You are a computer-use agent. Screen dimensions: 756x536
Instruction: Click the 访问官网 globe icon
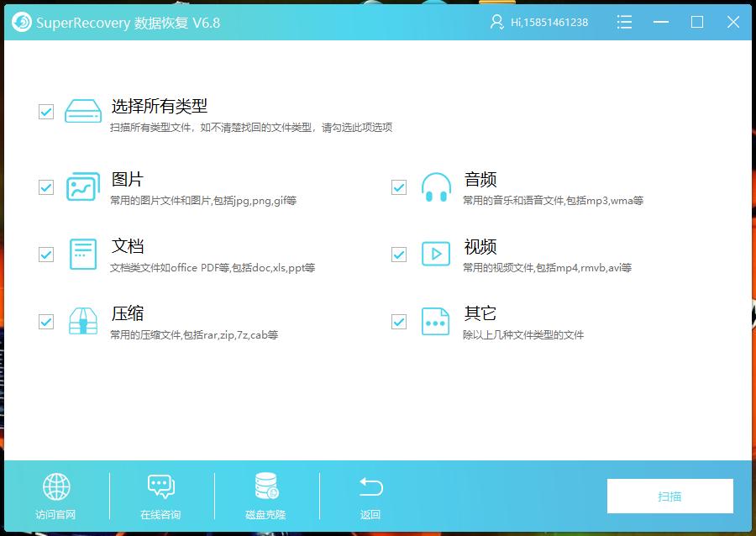click(x=55, y=488)
